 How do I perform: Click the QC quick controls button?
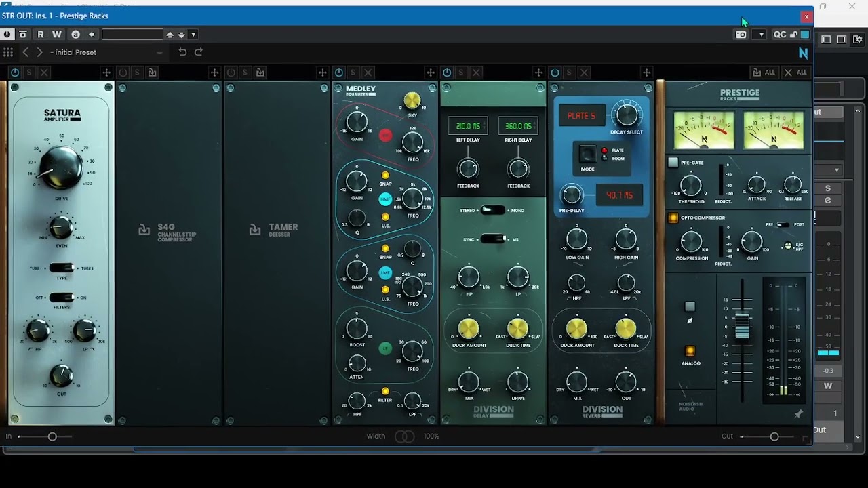pyautogui.click(x=780, y=35)
